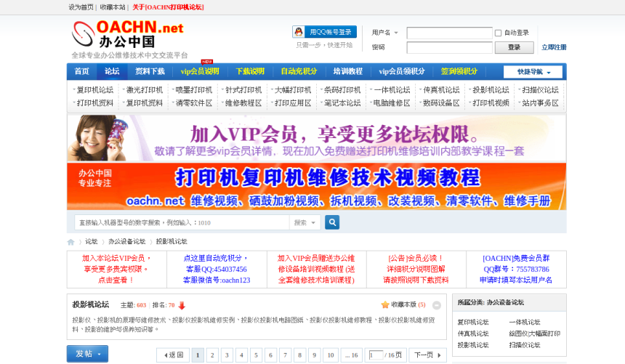Open the 签到领积分 nav tab
The image size is (625, 364).
459,71
